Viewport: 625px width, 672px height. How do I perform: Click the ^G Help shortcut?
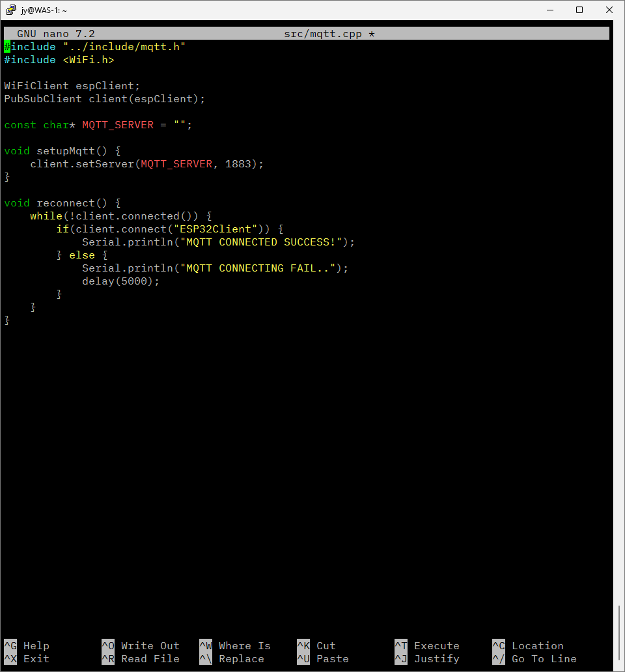coord(27,646)
